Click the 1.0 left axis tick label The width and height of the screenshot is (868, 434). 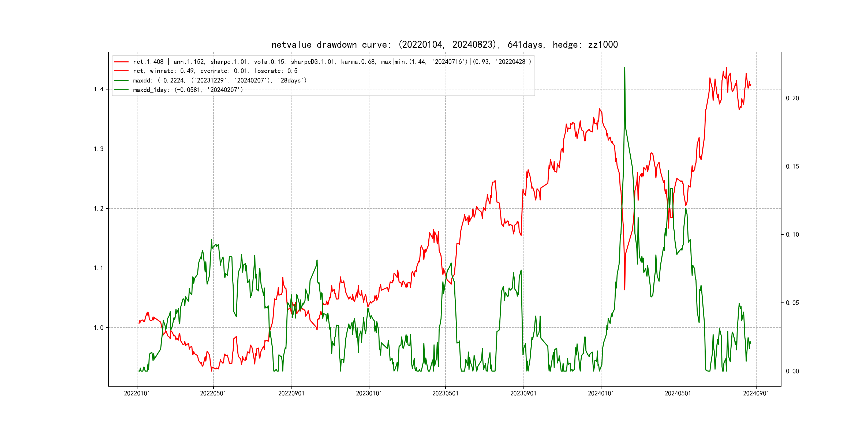pos(98,328)
